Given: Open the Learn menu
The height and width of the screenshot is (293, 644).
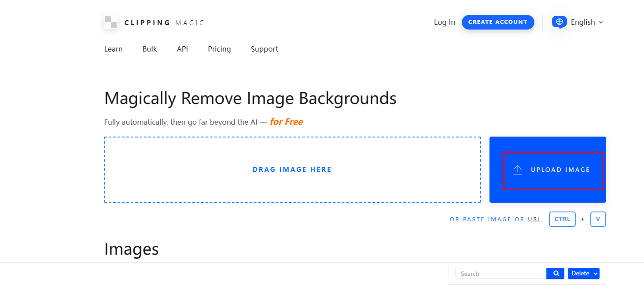Looking at the screenshot, I should coord(113,49).
